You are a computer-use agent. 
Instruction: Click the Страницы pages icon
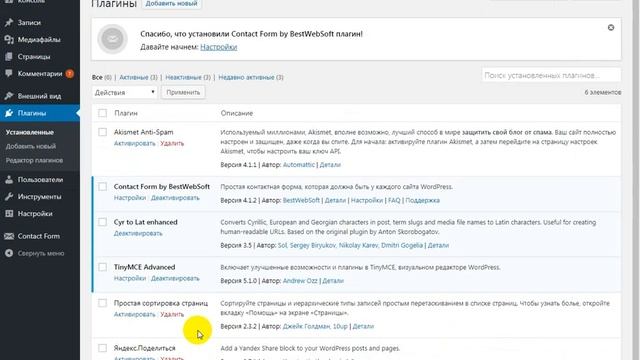(x=9, y=57)
